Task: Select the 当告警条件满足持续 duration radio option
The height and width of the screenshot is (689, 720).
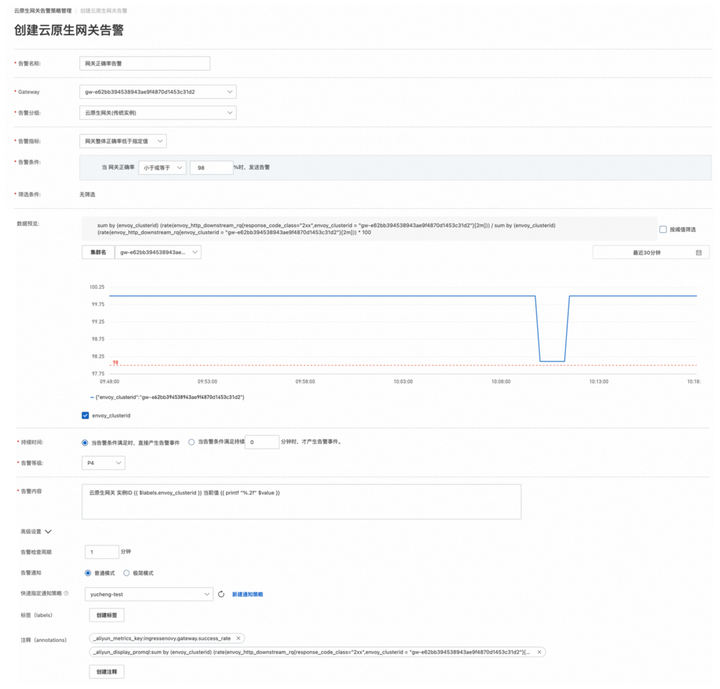Action: coord(191,442)
